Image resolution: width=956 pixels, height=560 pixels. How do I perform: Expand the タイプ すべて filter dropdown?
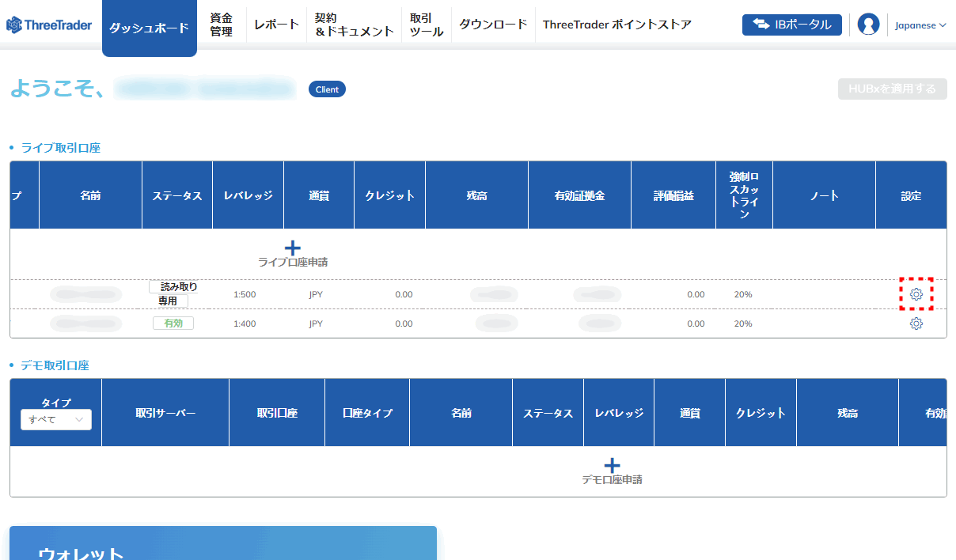point(56,420)
